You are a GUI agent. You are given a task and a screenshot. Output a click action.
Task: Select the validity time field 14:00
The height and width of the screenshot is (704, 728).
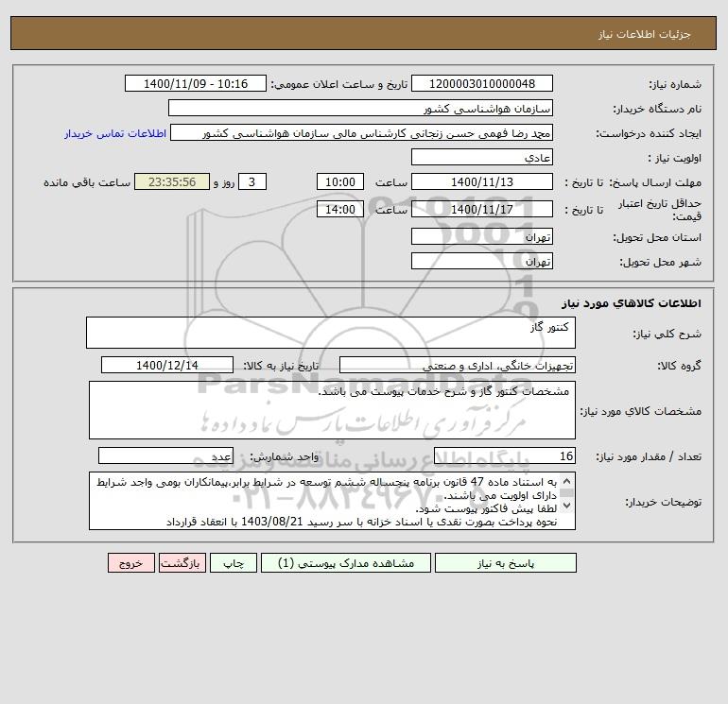pos(339,209)
